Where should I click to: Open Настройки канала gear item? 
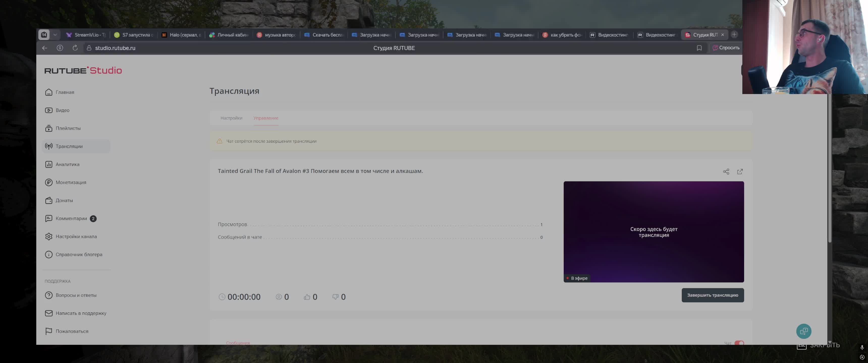click(x=76, y=236)
